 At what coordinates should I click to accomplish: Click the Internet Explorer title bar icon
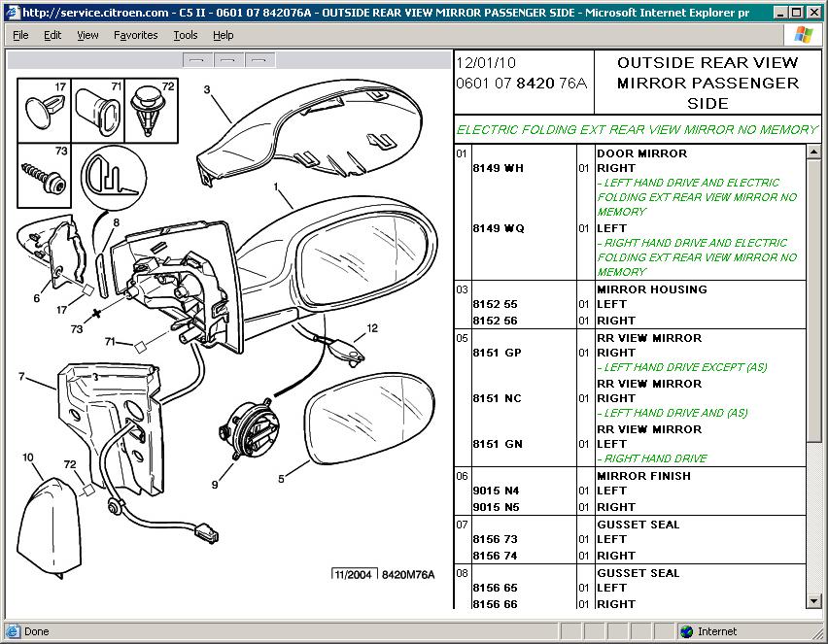[x=13, y=12]
